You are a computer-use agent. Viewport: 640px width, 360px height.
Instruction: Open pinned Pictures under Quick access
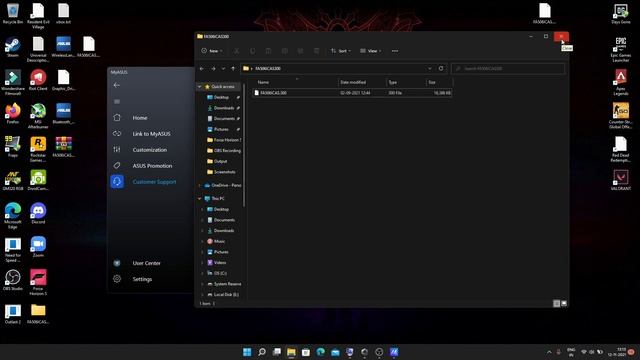(x=221, y=129)
